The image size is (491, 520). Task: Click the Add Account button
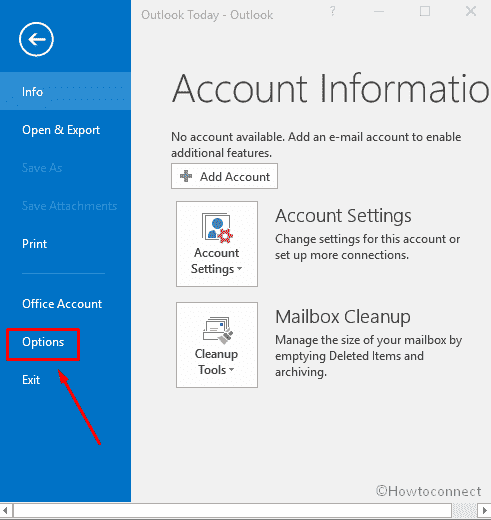[x=224, y=176]
